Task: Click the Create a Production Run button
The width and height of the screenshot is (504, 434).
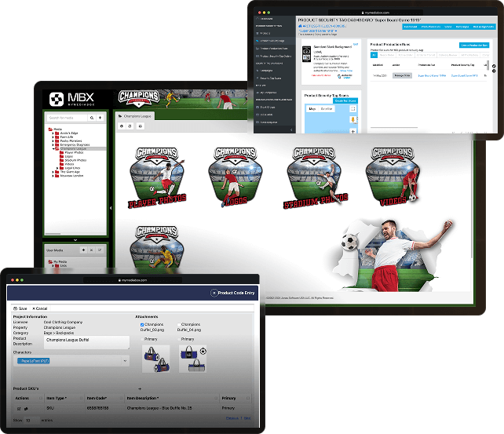Action: (474, 46)
